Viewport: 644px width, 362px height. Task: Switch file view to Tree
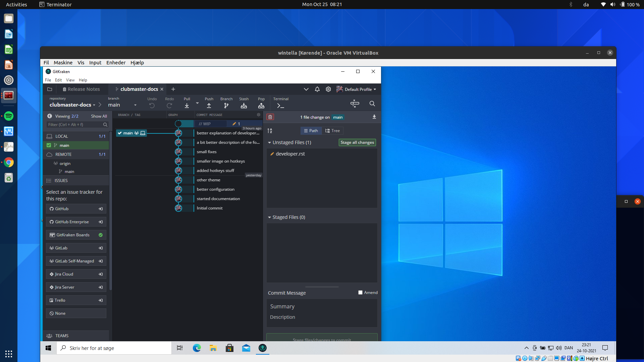pos(332,131)
